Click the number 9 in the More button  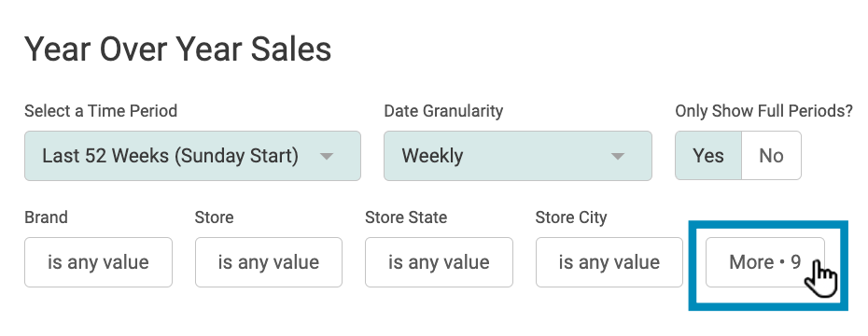tap(795, 262)
